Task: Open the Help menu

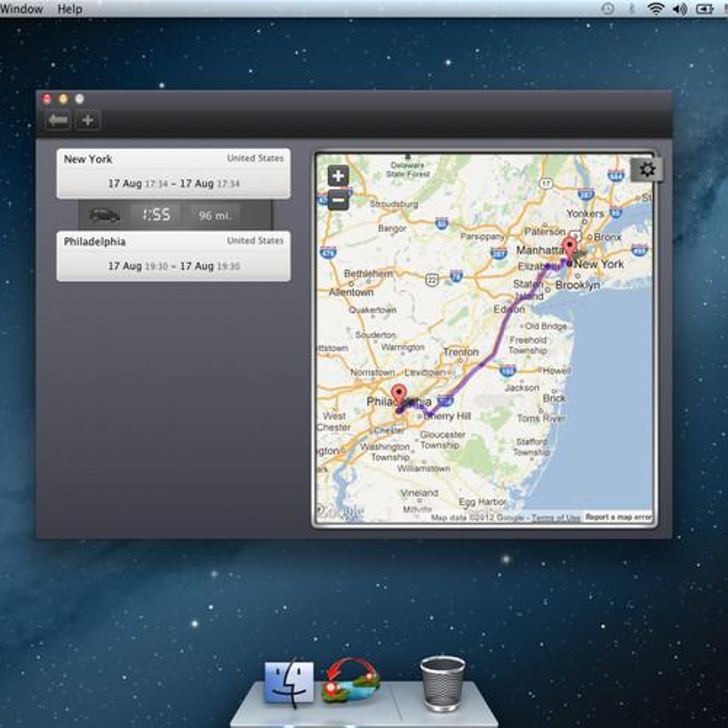Action: click(x=70, y=9)
